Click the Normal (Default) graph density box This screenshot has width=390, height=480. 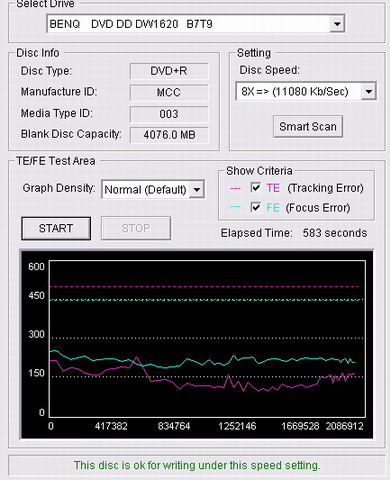pos(153,190)
